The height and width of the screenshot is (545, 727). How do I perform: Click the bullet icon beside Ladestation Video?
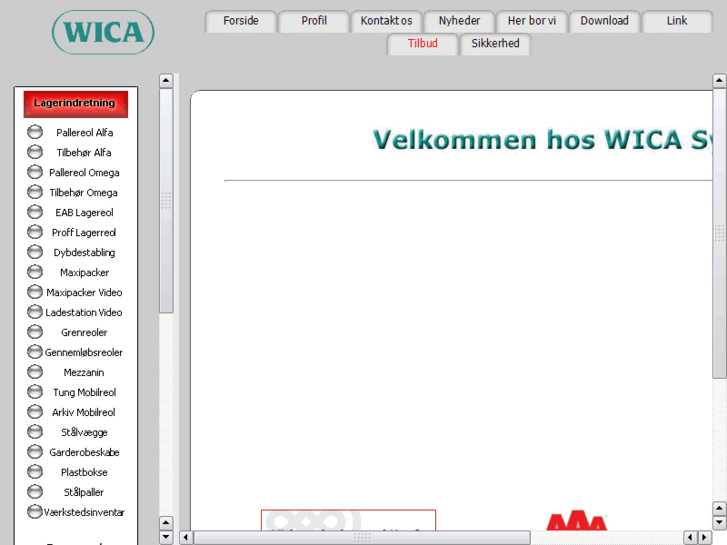(35, 312)
